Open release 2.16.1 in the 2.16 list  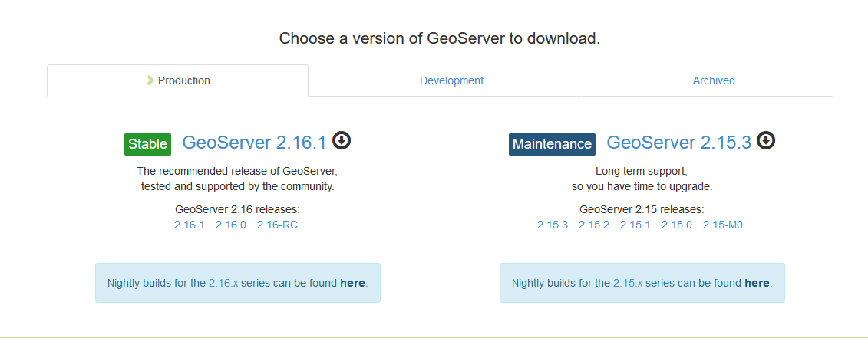[190, 225]
